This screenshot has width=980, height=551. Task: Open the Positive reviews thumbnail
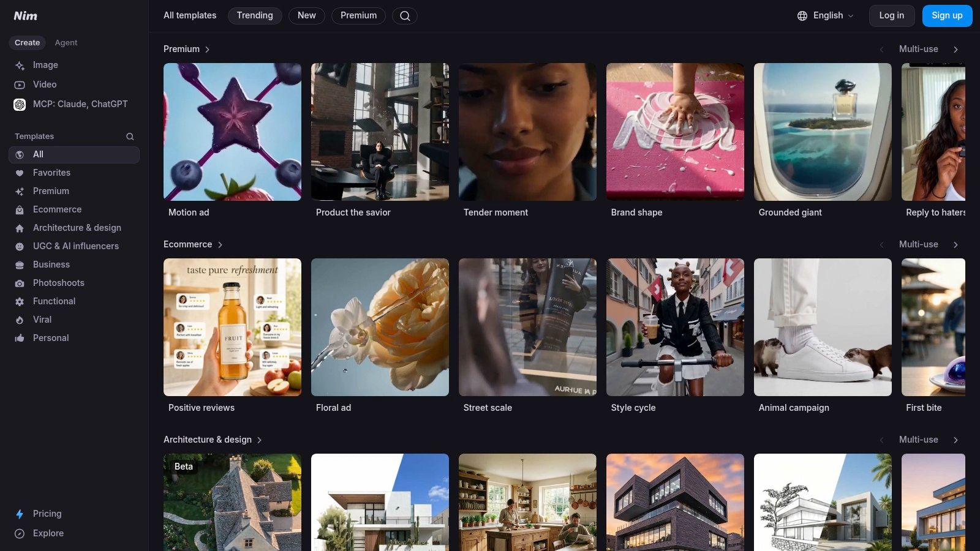232,327
